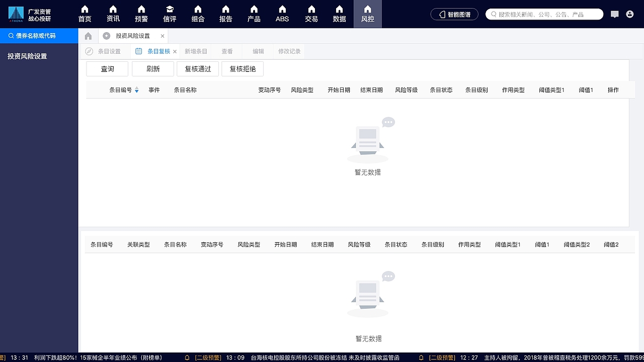This screenshot has width=644, height=362.
Task: Open the 首页 home module icon
Action: click(85, 14)
